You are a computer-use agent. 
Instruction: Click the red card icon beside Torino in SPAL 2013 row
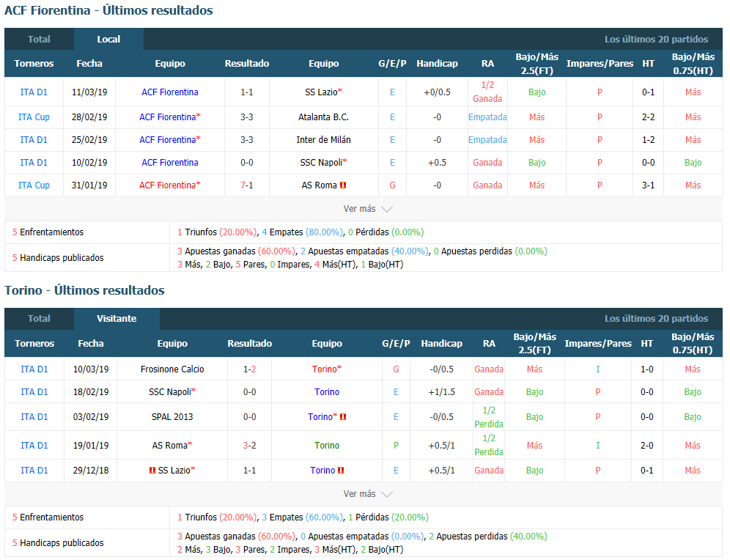(343, 417)
